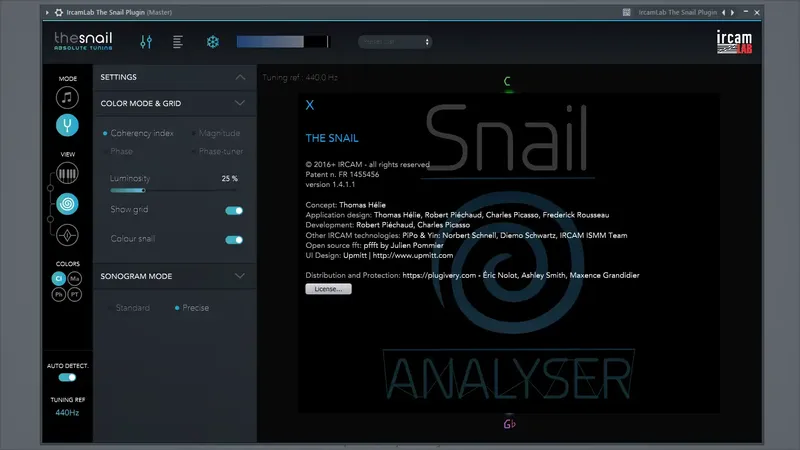Toggle the upper link node between views
The image size is (800, 450).
51,188
